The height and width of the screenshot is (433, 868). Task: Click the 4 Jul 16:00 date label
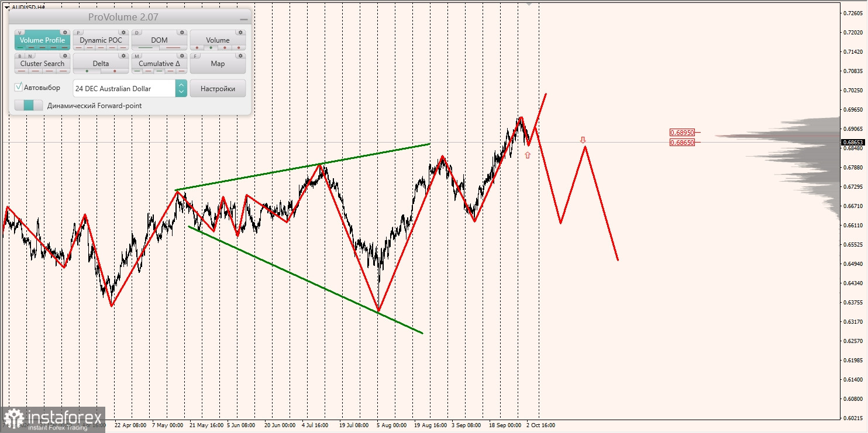(315, 425)
